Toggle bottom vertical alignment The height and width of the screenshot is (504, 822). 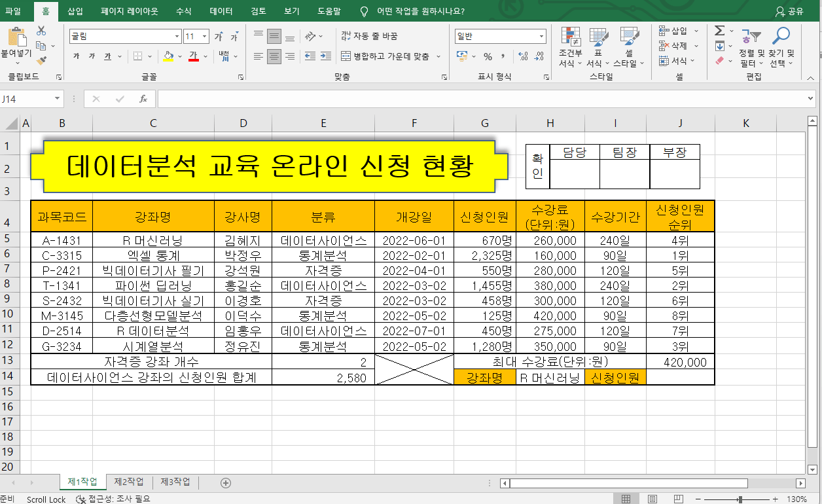[291, 36]
